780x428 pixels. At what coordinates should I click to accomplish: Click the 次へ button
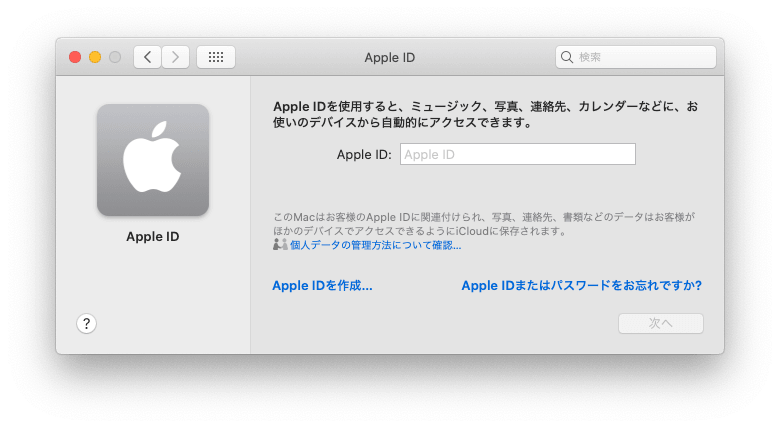[x=661, y=323]
